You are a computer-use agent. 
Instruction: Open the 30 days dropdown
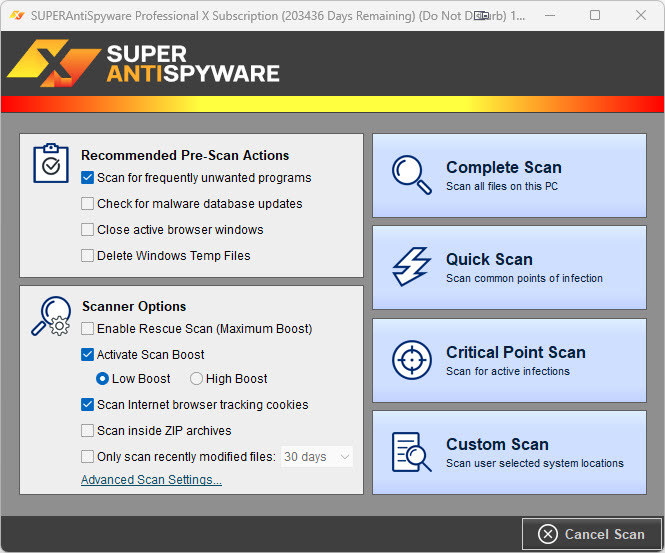(317, 457)
